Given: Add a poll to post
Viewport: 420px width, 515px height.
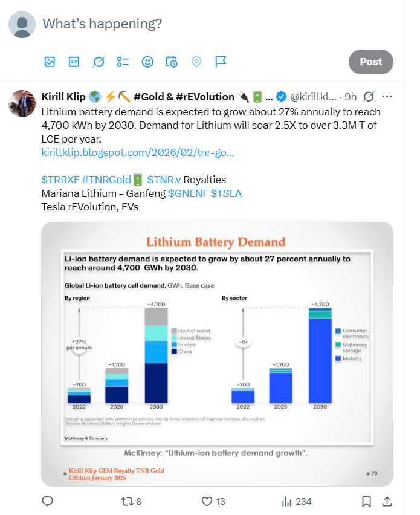Looking at the screenshot, I should (x=123, y=62).
